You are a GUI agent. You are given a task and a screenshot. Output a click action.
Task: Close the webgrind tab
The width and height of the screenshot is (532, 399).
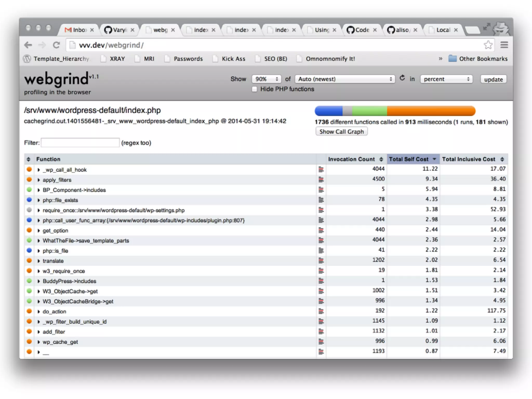pos(173,30)
